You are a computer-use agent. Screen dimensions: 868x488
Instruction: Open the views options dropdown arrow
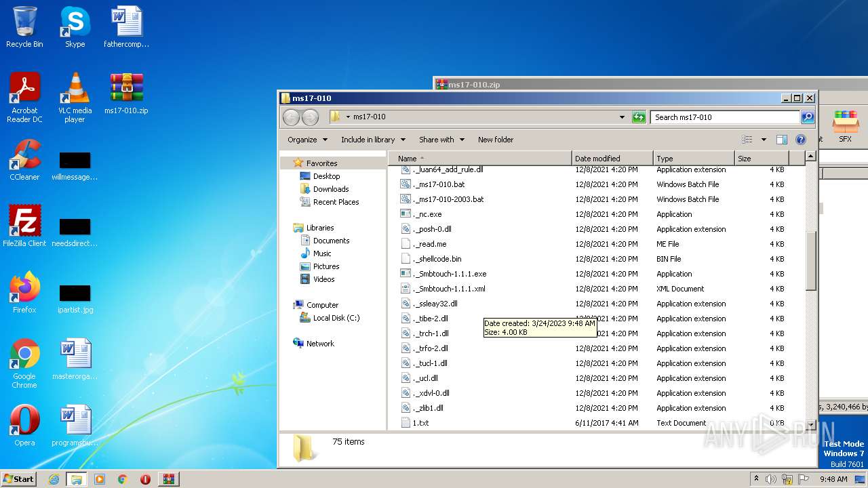coord(764,140)
